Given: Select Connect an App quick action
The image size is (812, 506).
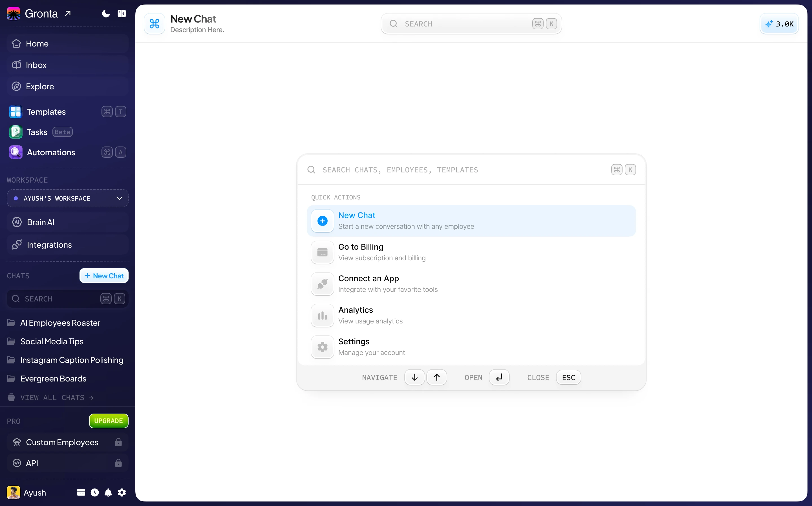Looking at the screenshot, I should pos(471,284).
